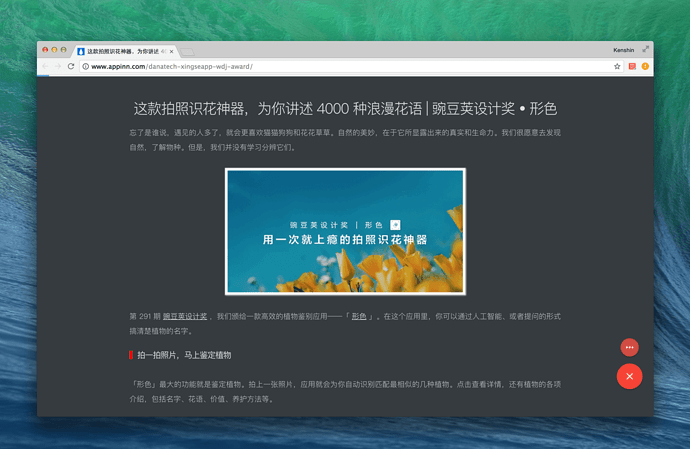Click the red X close reader button

click(x=629, y=376)
